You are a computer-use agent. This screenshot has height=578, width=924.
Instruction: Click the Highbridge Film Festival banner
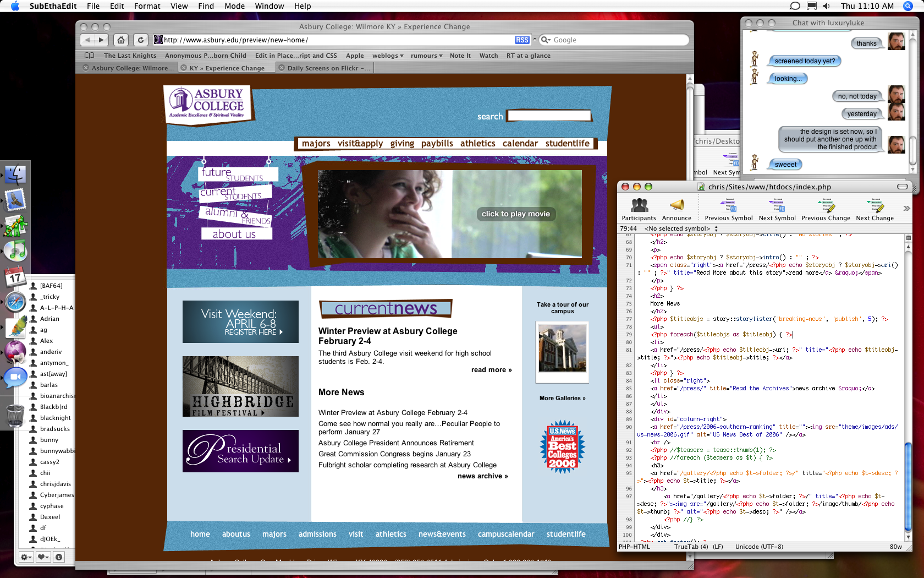(x=240, y=386)
